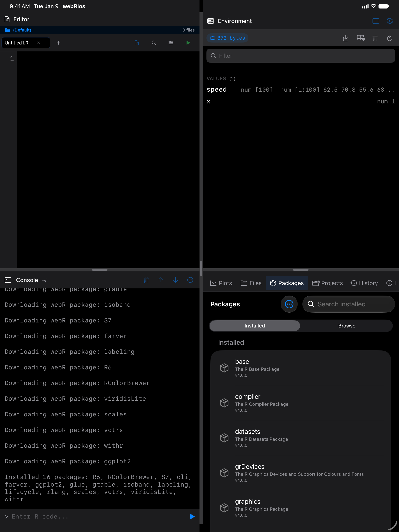Image resolution: width=399 pixels, height=532 pixels.
Task: Switch to the Browse segment
Action: [347, 326]
